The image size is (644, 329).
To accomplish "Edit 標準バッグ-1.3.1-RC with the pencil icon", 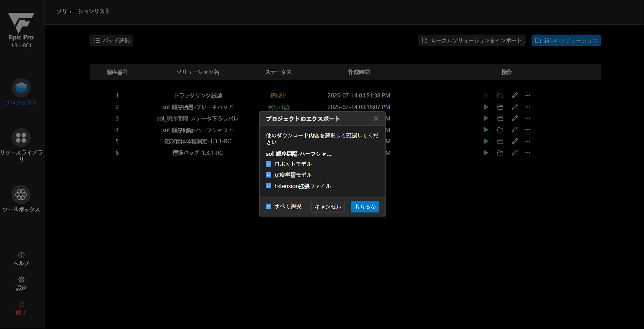I will pyautogui.click(x=515, y=153).
